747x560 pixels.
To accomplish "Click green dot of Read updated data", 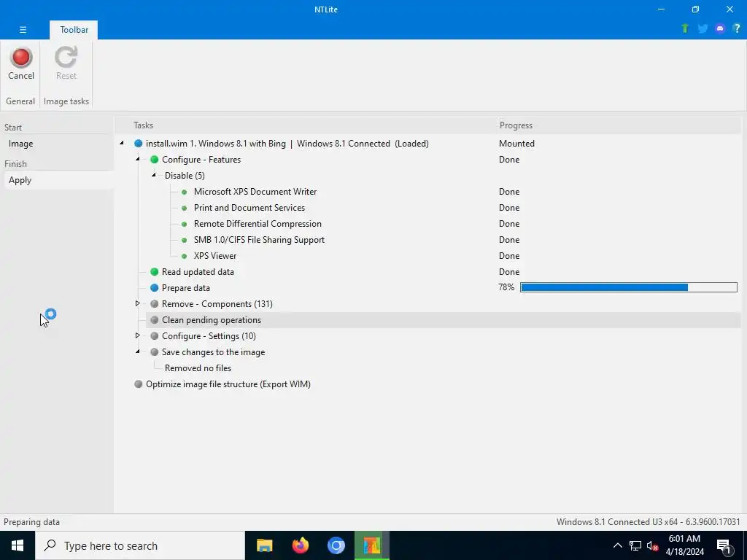I will [155, 272].
